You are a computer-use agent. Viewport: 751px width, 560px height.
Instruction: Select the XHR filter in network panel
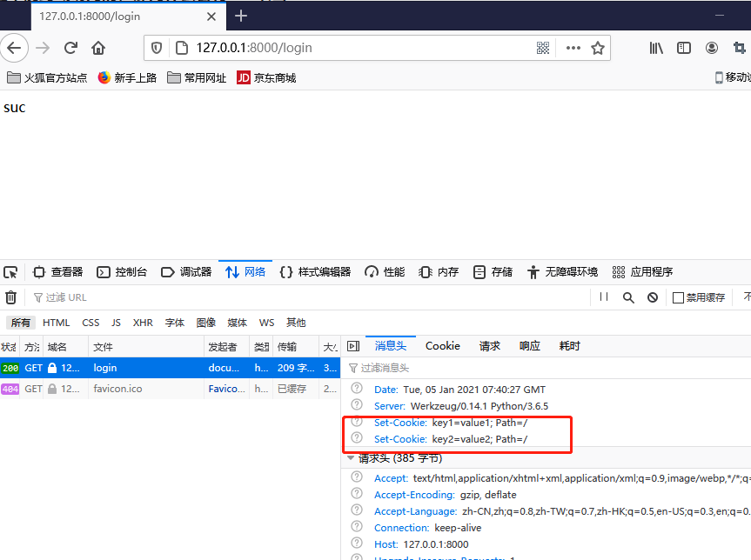tap(143, 322)
